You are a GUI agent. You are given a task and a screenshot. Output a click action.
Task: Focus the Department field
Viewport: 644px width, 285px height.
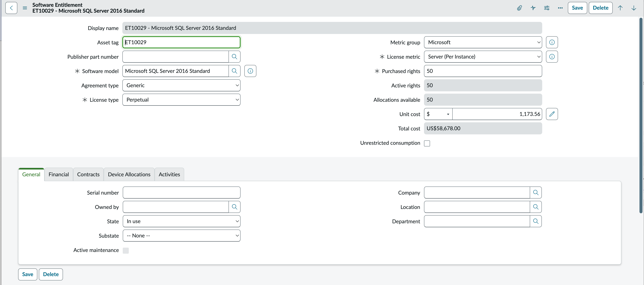point(477,221)
